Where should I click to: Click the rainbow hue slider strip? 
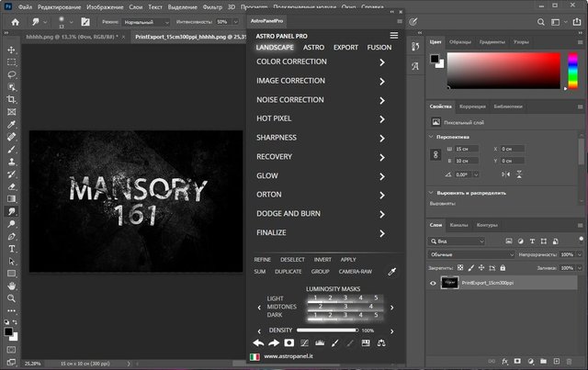pos(572,71)
